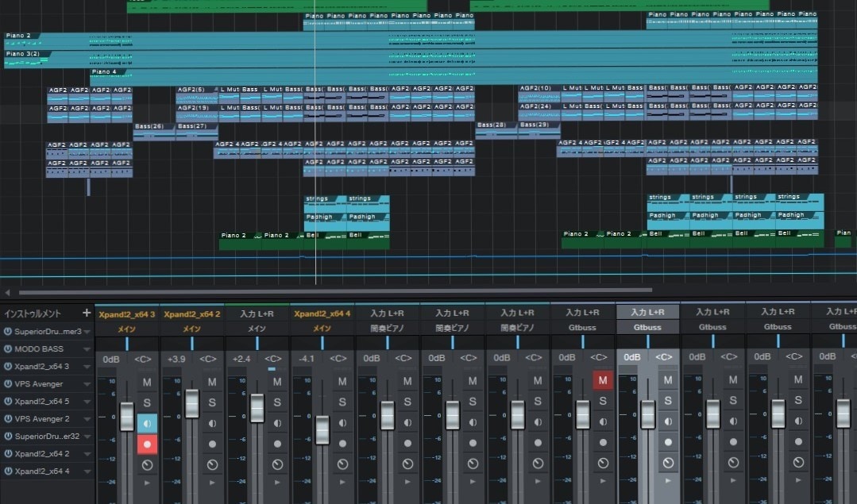This screenshot has height=504, width=857.
Task: Select the AGF2(10) clip in the arrangement
Action: pos(539,94)
